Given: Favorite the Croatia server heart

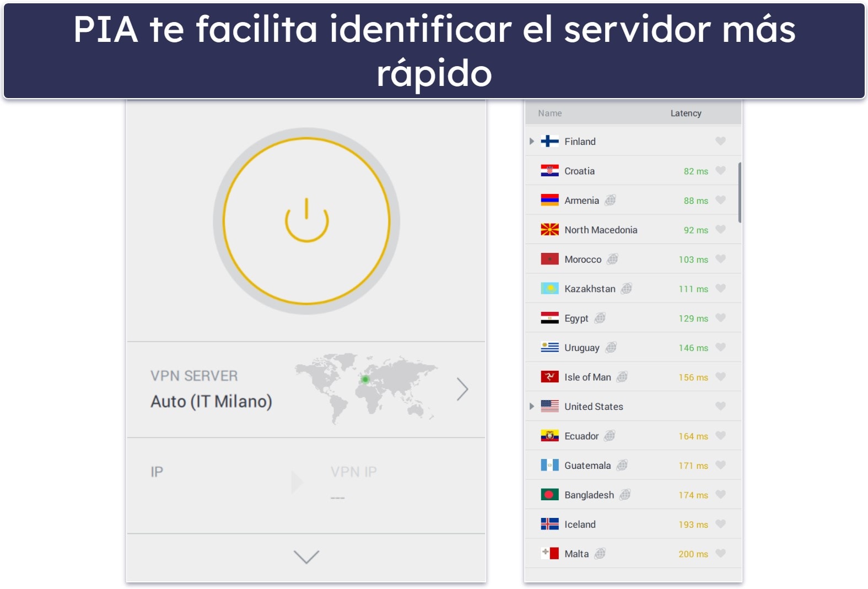Looking at the screenshot, I should point(720,171).
